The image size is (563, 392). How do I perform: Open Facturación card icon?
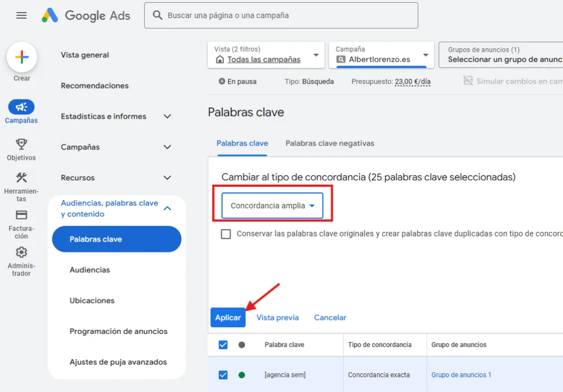(21, 215)
